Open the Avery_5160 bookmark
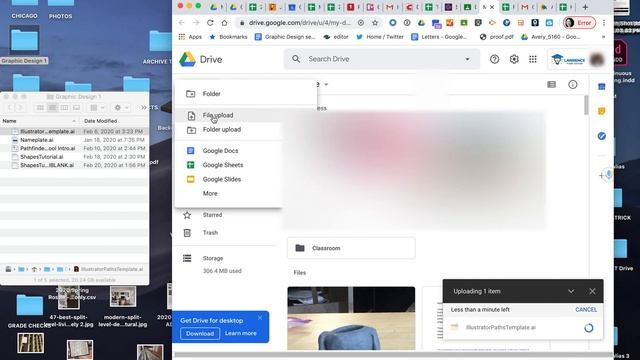Viewport: 640px width, 360px height. click(x=551, y=37)
